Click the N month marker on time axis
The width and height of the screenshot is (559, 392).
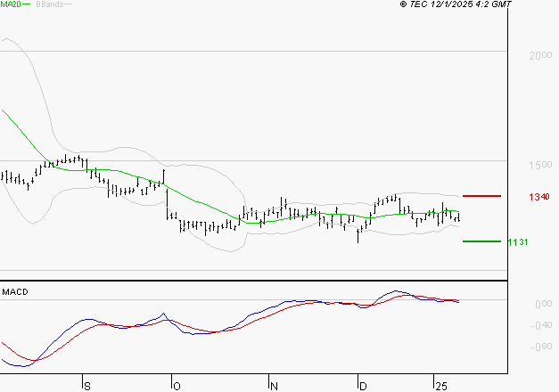[x=274, y=387]
